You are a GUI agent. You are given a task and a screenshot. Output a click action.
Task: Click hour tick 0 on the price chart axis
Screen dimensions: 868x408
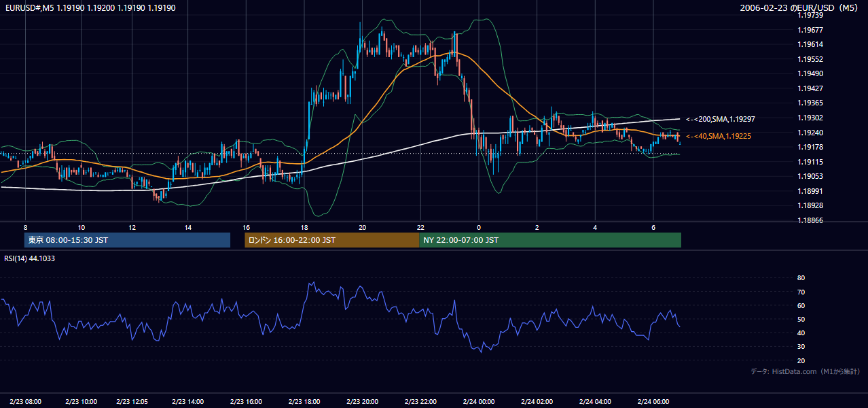pyautogui.click(x=479, y=227)
